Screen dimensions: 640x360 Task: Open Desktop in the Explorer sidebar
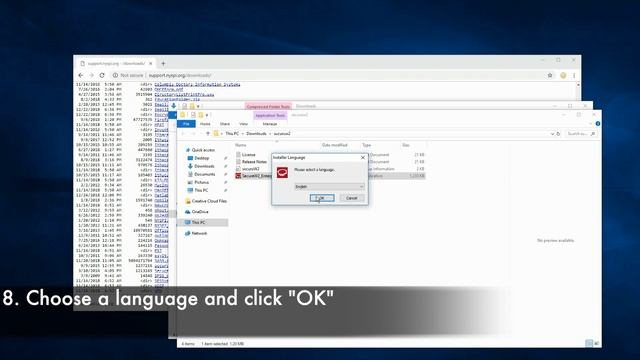[x=202, y=158]
